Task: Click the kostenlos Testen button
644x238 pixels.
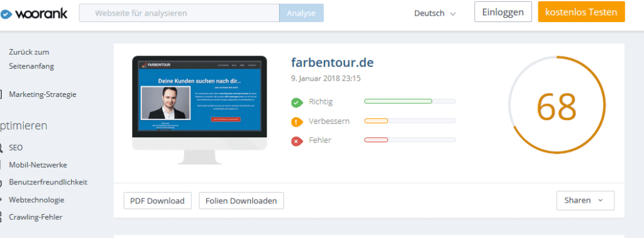Action: (581, 11)
